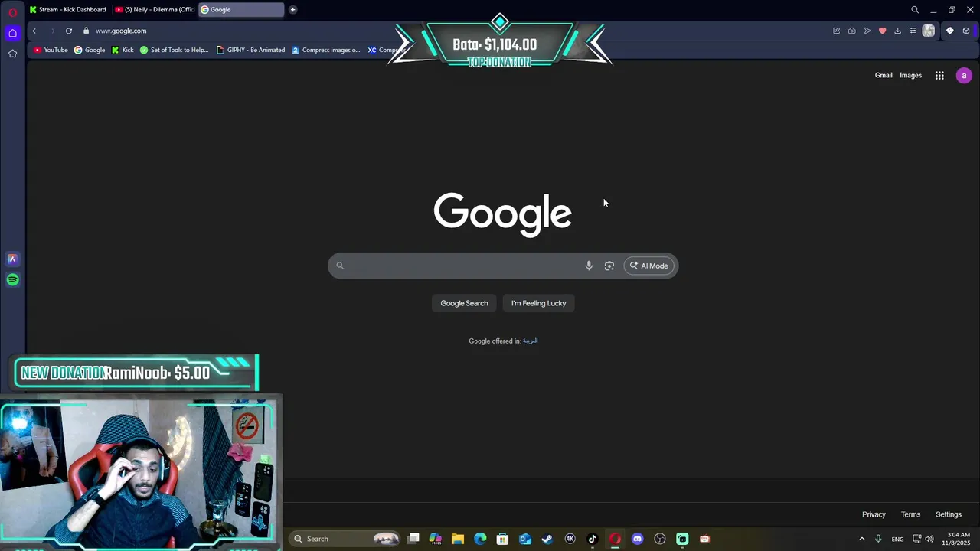Open Images link on Google page

910,75
